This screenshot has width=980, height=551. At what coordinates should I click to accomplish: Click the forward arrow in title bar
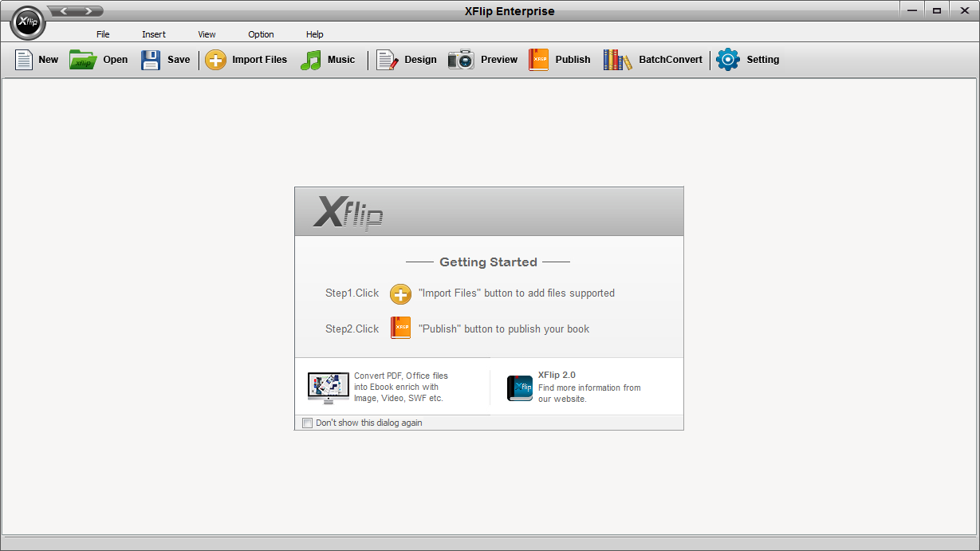[89, 11]
